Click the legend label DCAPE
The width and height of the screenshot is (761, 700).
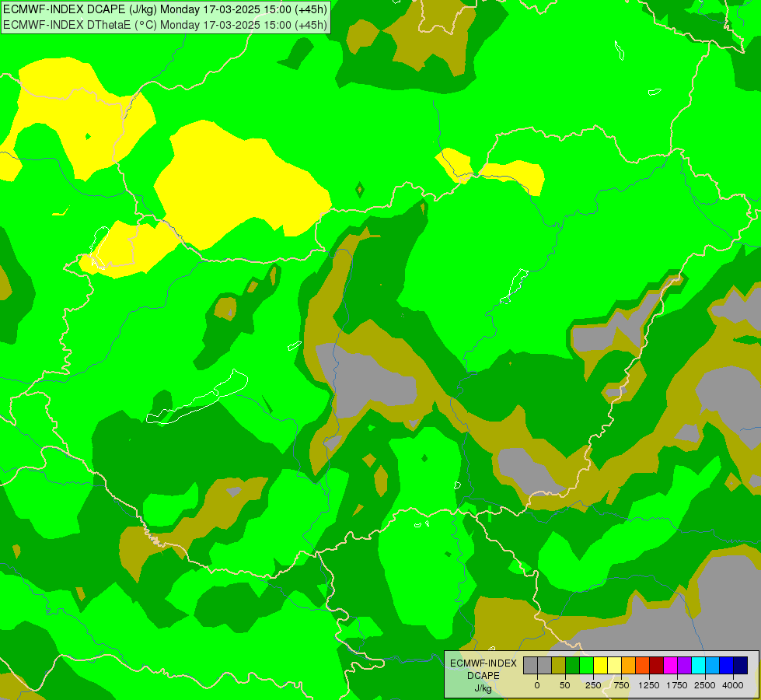tap(483, 676)
